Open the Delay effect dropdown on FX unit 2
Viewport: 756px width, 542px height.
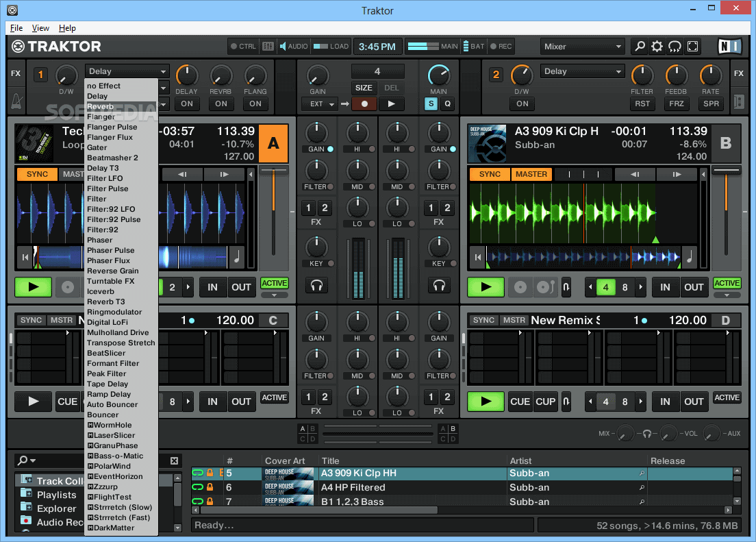[582, 71]
